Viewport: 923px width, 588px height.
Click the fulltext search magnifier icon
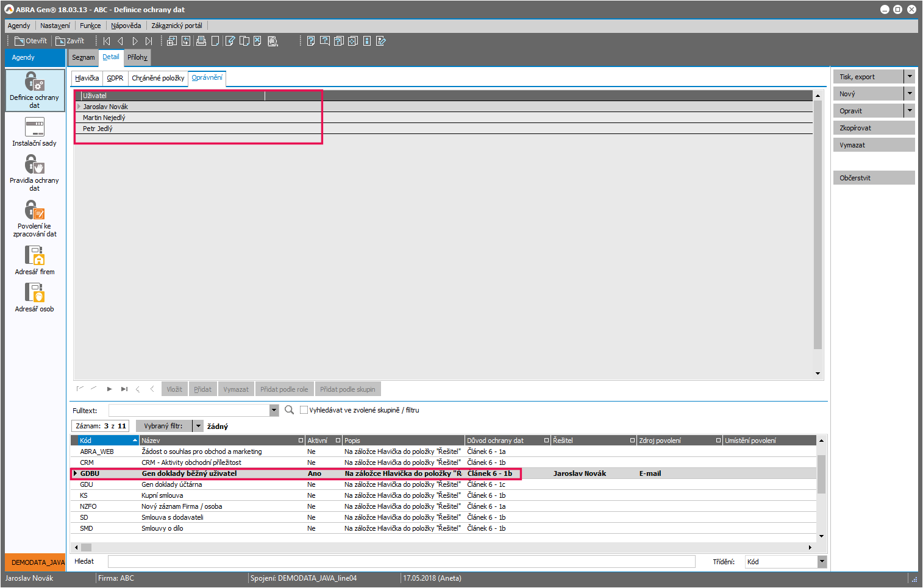point(289,410)
